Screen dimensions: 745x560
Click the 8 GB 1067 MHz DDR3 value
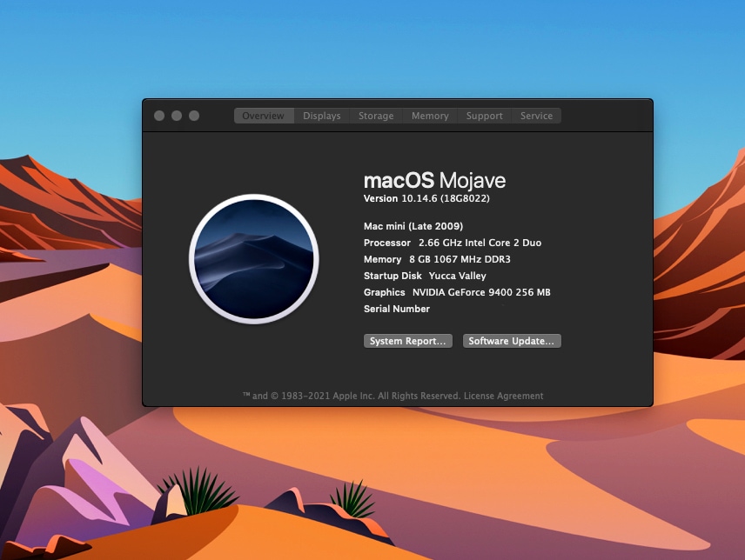(460, 259)
